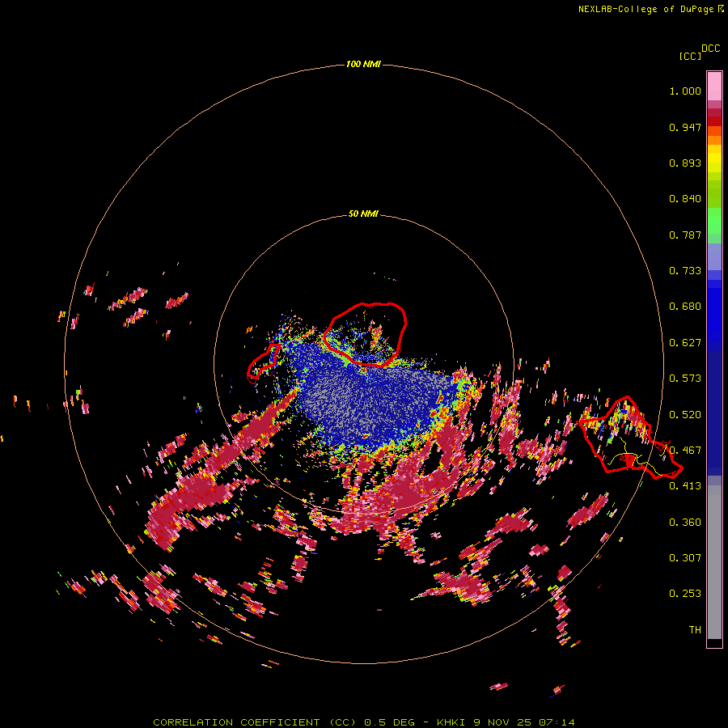728x728 pixels.
Task: Click the NEXLAB-College of DuPage credit text
Action: point(650,9)
